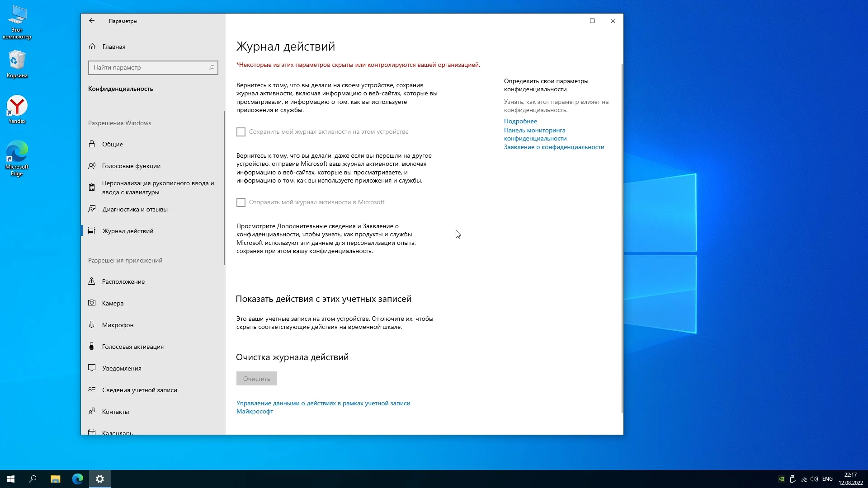Click the main content vertical scrollbar

pyautogui.click(x=622, y=239)
